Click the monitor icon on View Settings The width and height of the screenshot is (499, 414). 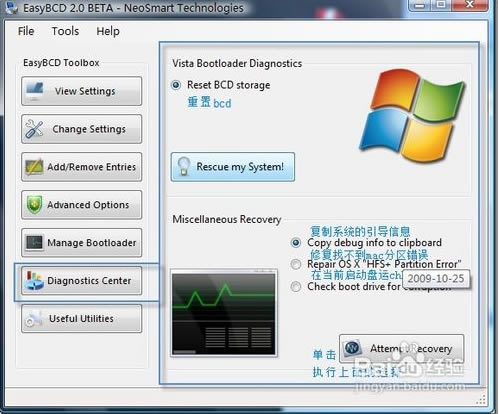(x=35, y=91)
